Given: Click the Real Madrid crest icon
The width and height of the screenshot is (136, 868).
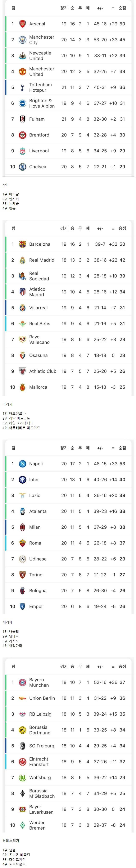Looking at the screenshot, I should (23, 260).
